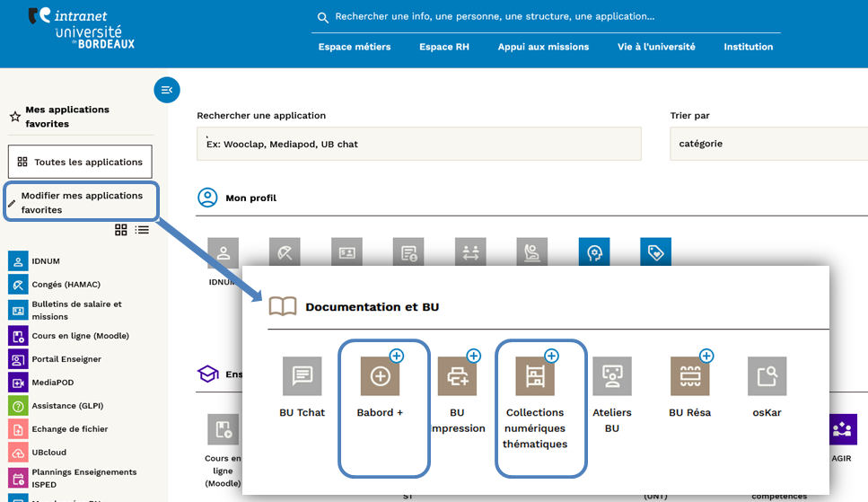
Task: Open the Babord + application icon
Action: coord(380,377)
